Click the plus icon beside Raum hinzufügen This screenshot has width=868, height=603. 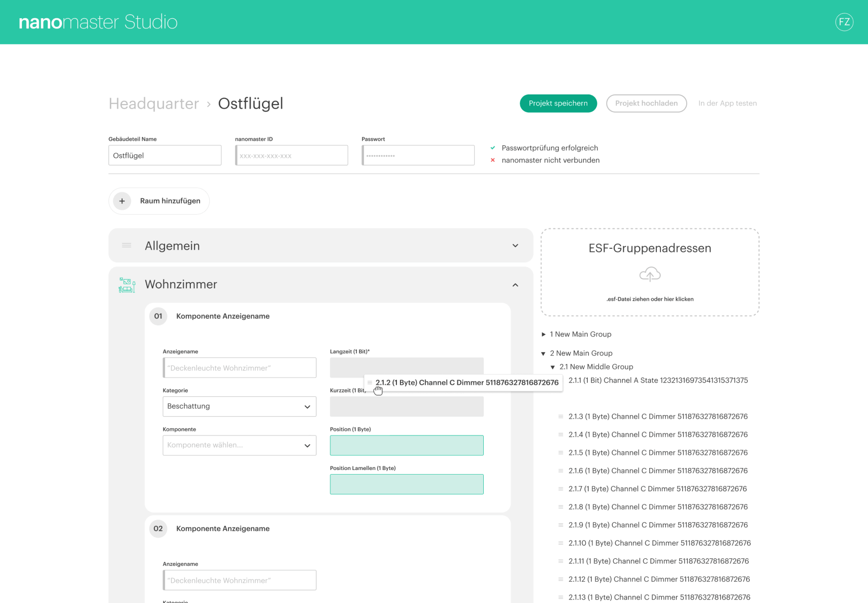122,201
